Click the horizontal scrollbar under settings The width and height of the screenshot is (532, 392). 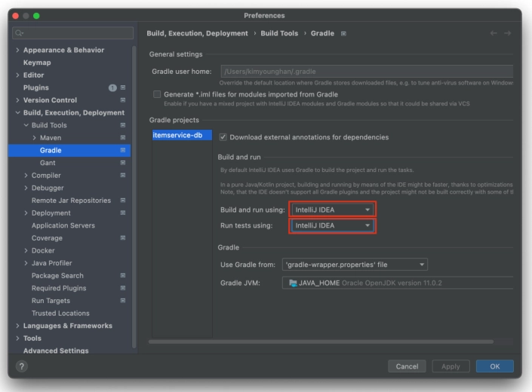pyautogui.click(x=321, y=341)
